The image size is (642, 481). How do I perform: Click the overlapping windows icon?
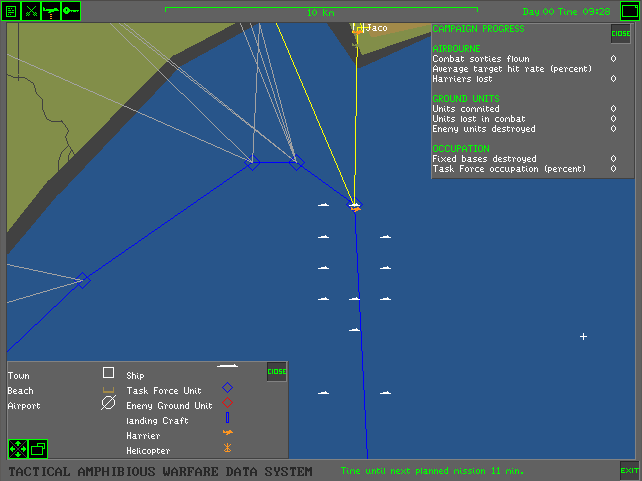pyautogui.click(x=38, y=448)
